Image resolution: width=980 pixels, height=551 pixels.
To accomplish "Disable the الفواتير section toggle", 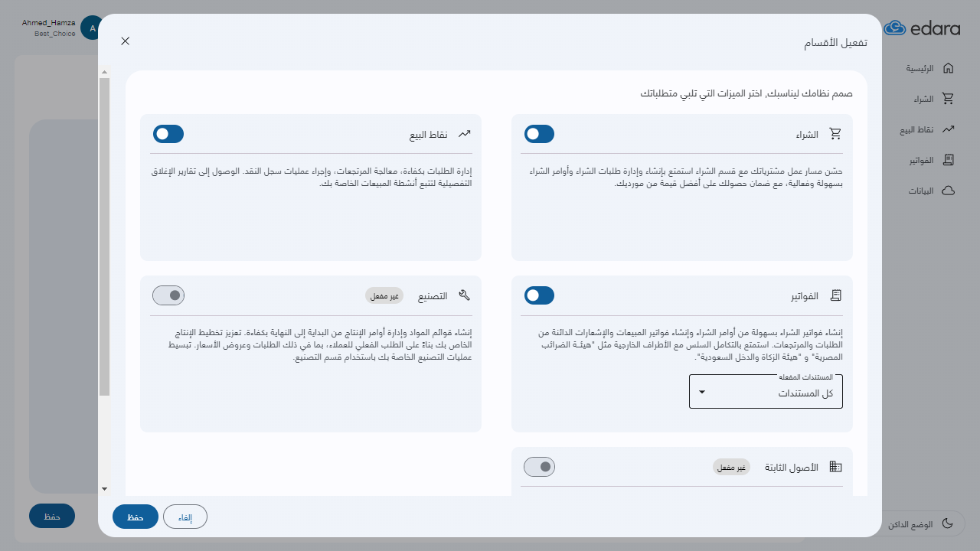I will pos(539,295).
